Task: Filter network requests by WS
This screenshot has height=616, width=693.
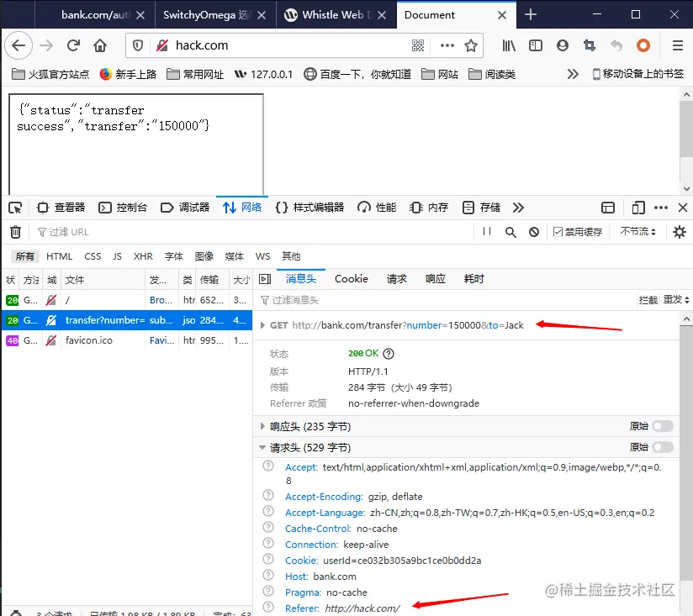Action: (x=262, y=256)
